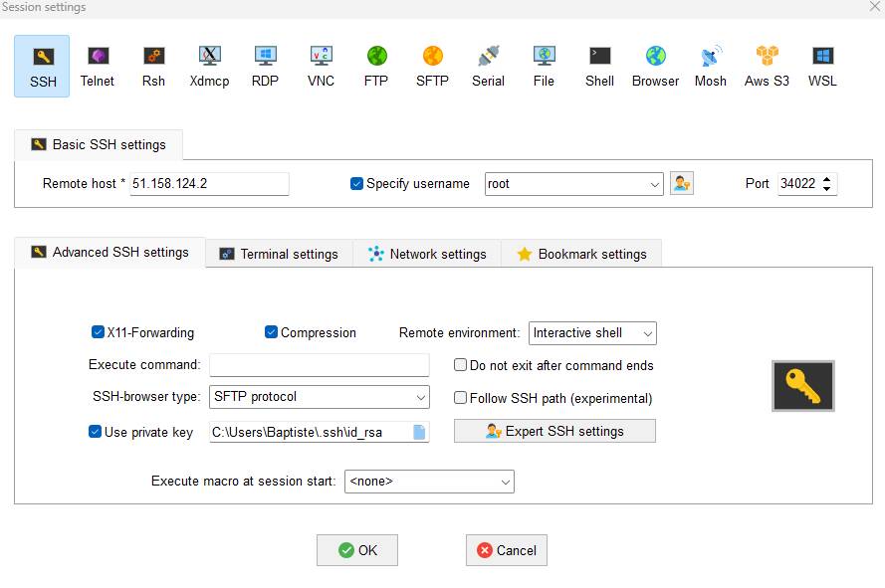Choose the VNC session type
The image size is (885, 588).
coord(321,66)
